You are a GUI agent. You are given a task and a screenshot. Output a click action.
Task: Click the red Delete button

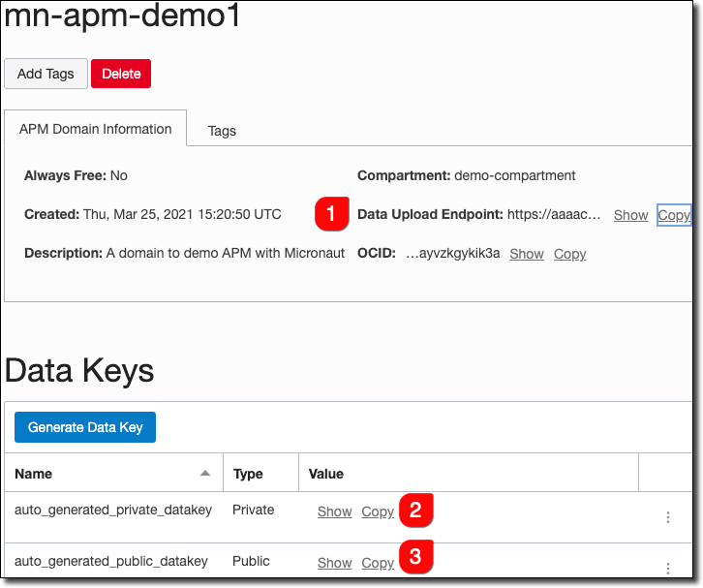(121, 74)
